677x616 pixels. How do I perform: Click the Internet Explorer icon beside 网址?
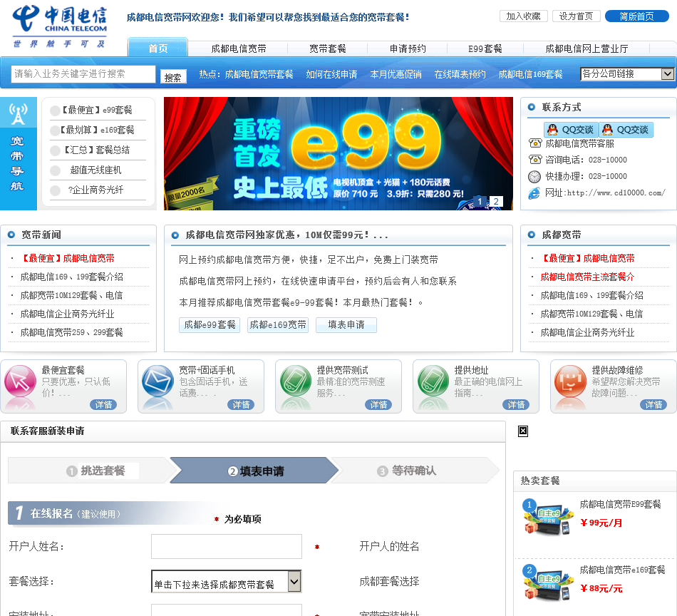click(534, 193)
